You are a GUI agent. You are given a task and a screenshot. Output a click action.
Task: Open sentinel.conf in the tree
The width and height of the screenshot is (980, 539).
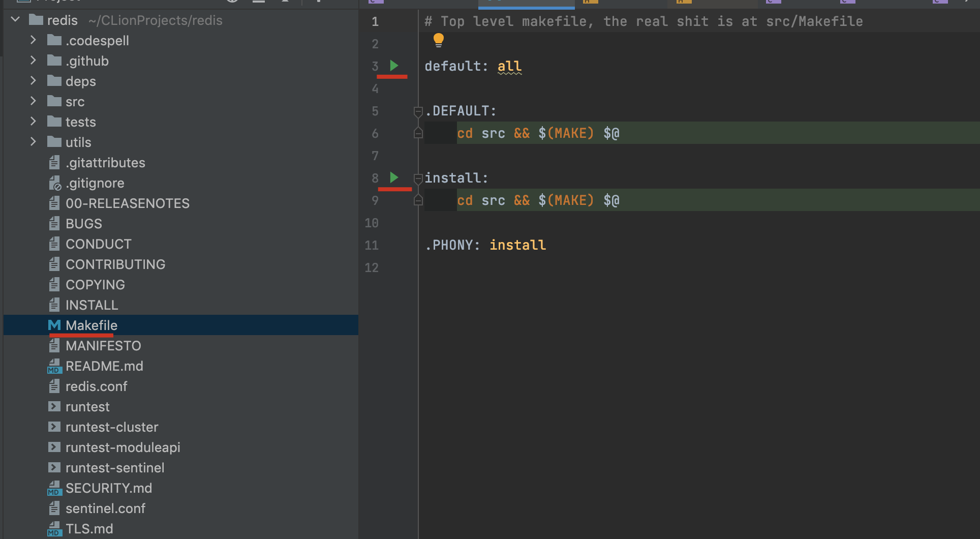105,508
